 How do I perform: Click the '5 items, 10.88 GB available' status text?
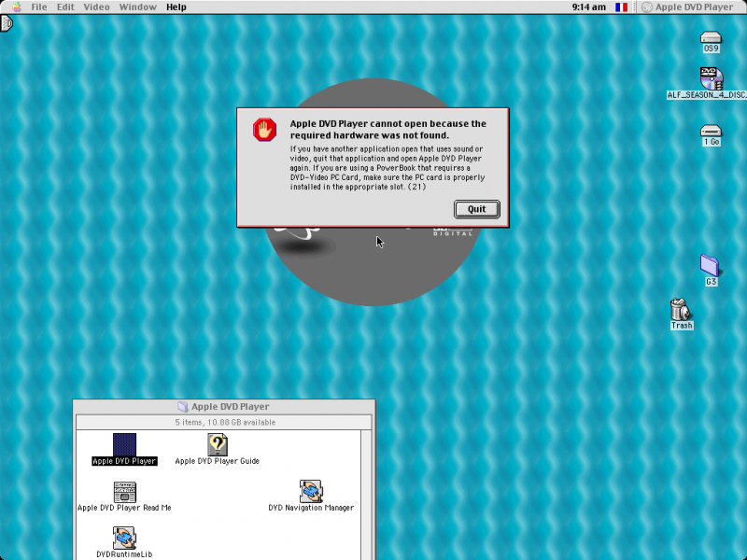click(225, 423)
